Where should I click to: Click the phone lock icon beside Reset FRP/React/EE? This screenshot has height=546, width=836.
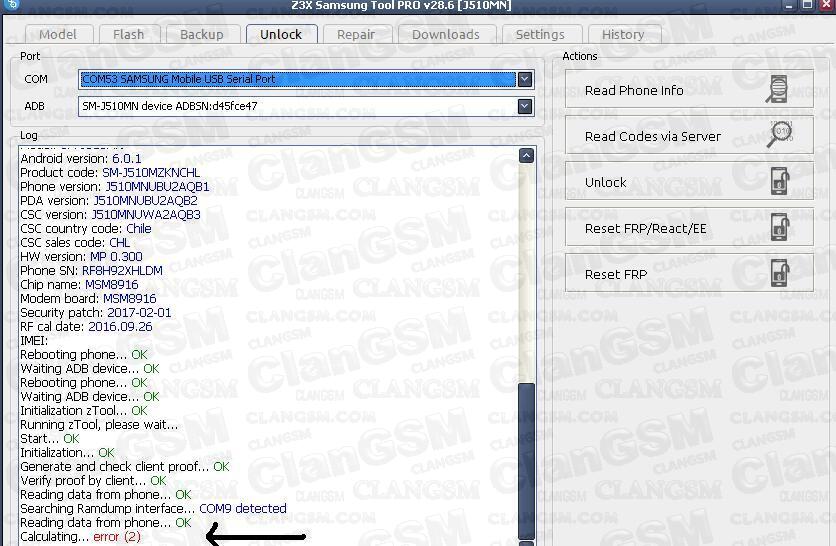[780, 227]
